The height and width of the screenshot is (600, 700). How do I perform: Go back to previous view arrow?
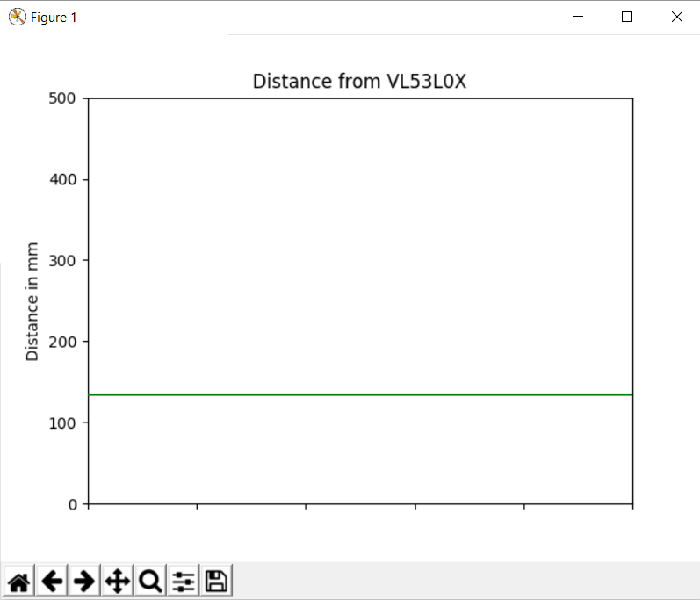pyautogui.click(x=52, y=581)
